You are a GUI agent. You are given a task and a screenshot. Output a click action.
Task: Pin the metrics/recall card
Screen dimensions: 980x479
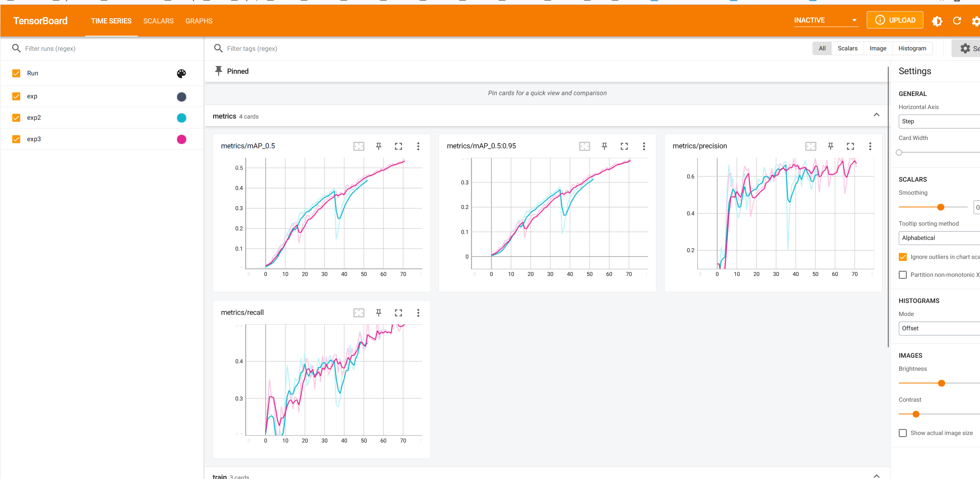coord(378,313)
